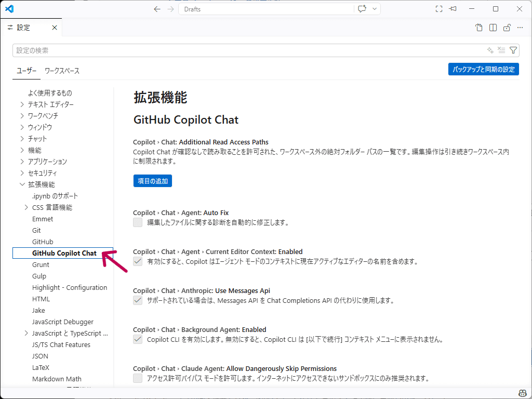Click the 項目の追加 button

click(x=153, y=181)
